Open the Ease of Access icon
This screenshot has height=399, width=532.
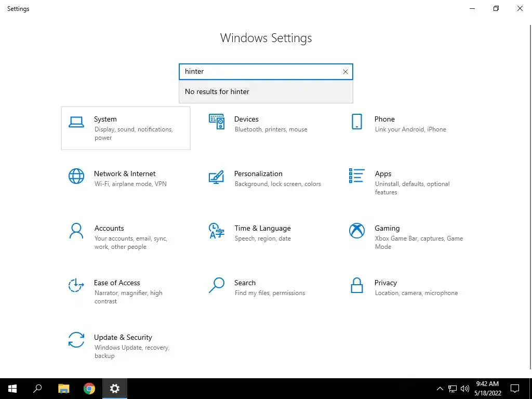click(76, 285)
